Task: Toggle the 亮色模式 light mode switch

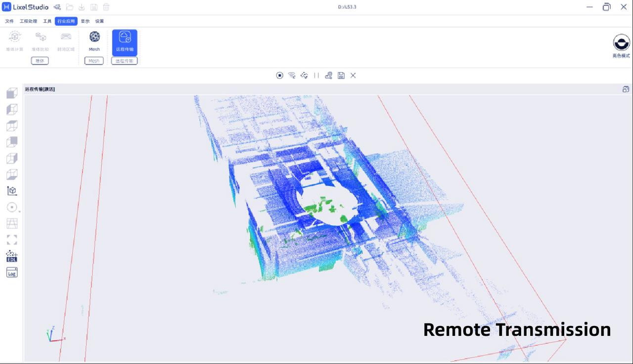Action: [621, 46]
